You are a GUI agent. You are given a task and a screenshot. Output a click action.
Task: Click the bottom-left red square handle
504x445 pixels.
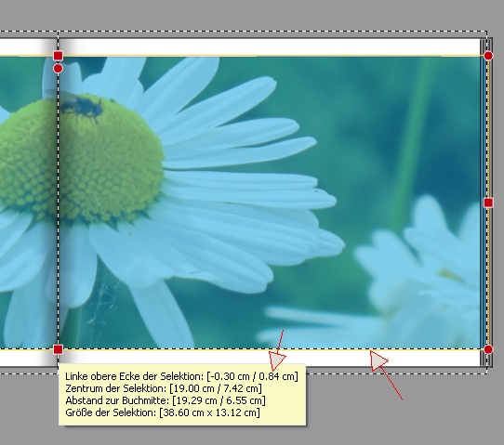58,349
